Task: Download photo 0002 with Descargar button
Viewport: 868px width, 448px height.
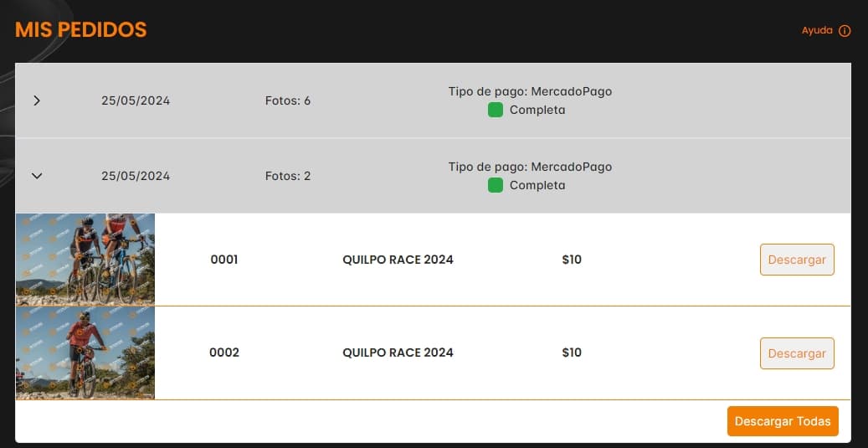Action: click(x=796, y=353)
